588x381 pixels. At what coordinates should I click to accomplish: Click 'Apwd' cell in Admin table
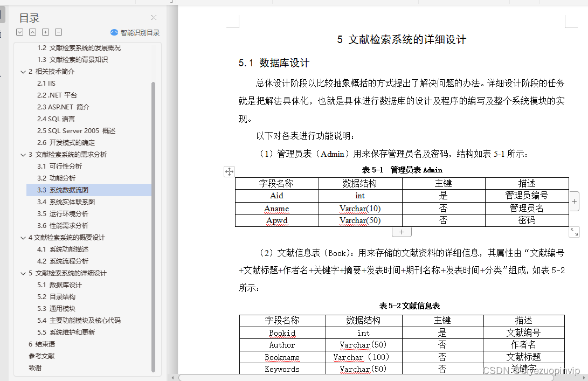click(276, 220)
